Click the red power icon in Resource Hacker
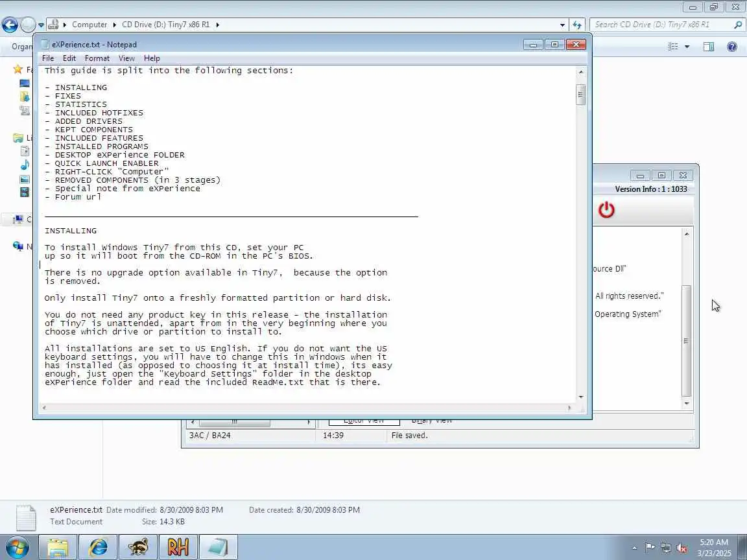 pyautogui.click(x=606, y=210)
